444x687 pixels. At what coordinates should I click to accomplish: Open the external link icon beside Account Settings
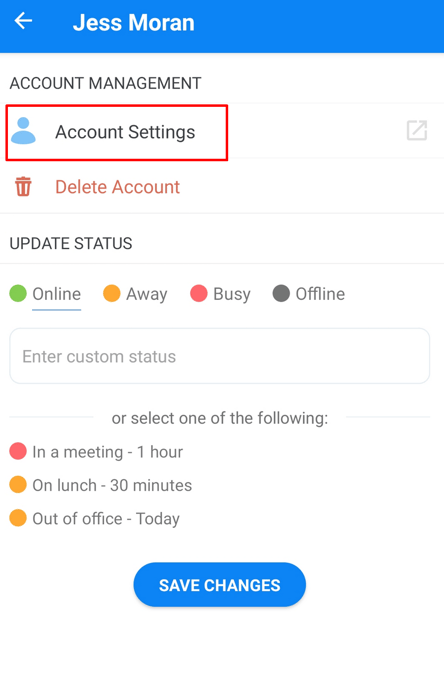tap(416, 131)
